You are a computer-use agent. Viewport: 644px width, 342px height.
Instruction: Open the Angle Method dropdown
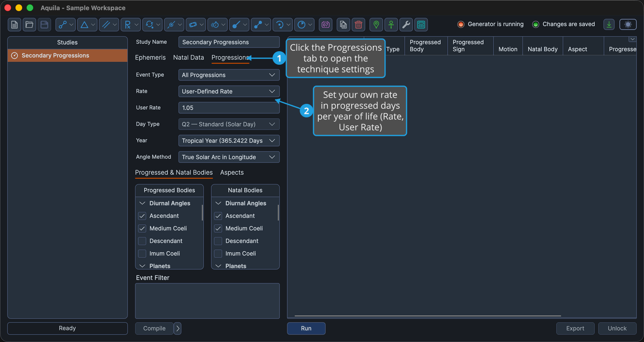click(x=229, y=157)
